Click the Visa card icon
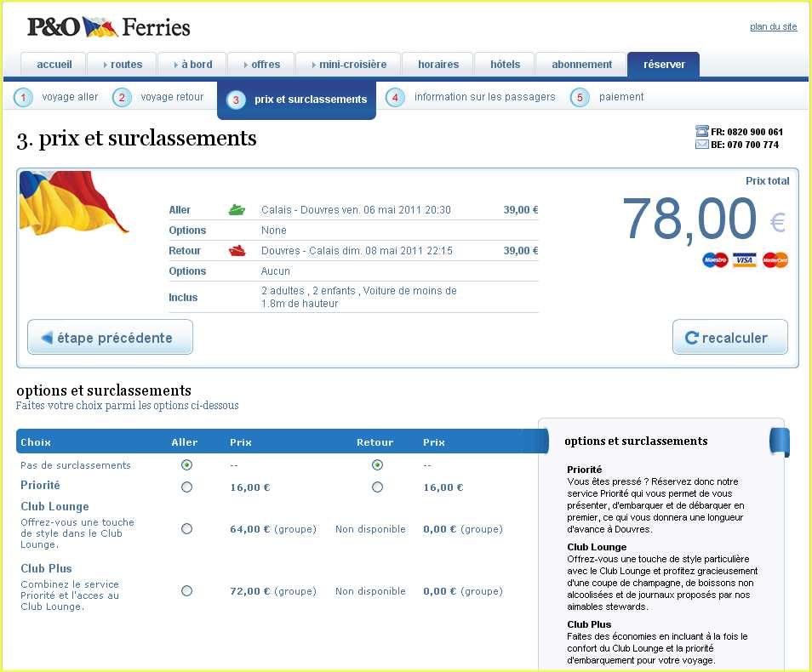The image size is (812, 672). point(745,260)
